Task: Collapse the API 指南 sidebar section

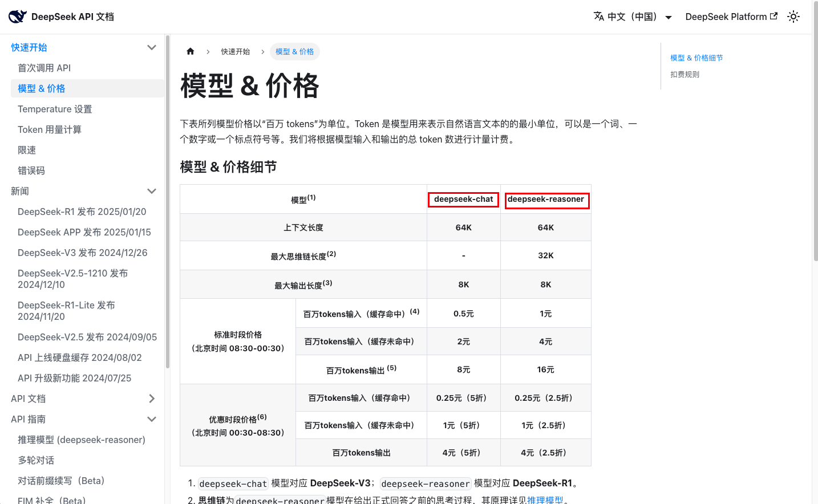Action: (152, 419)
